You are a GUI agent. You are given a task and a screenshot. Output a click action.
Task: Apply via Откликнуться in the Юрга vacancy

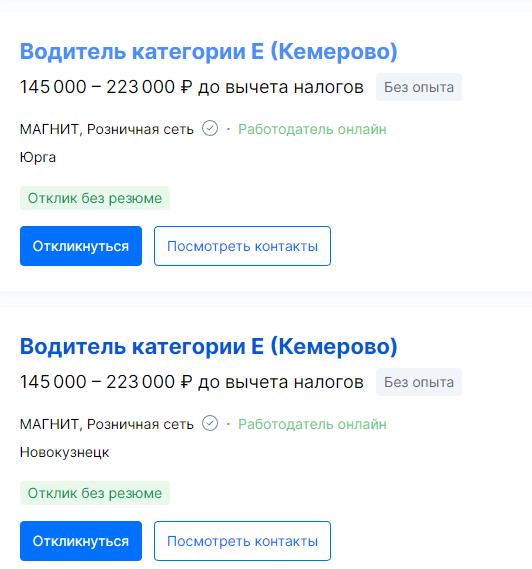[x=81, y=246]
